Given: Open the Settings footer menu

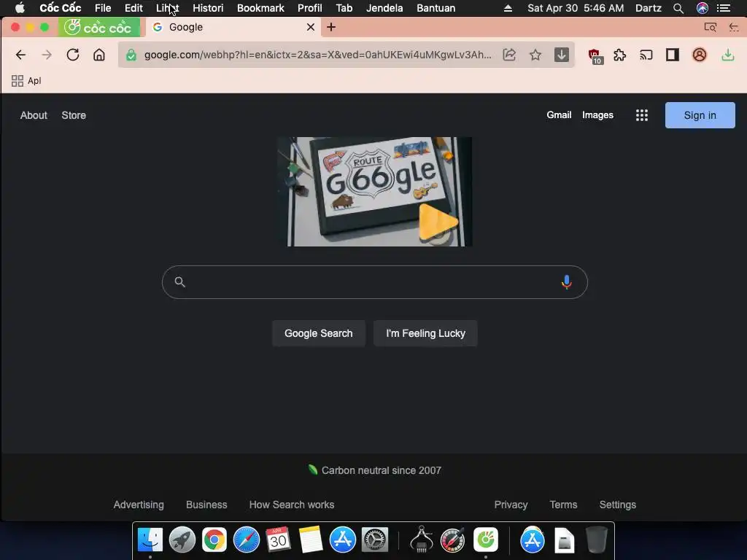Looking at the screenshot, I should pyautogui.click(x=617, y=505).
